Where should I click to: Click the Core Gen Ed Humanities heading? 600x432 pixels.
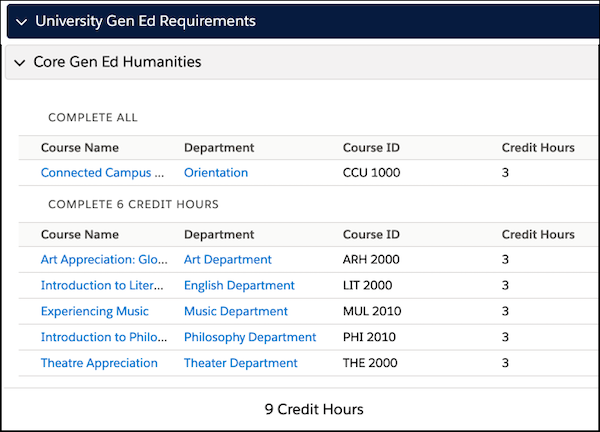pos(117,62)
